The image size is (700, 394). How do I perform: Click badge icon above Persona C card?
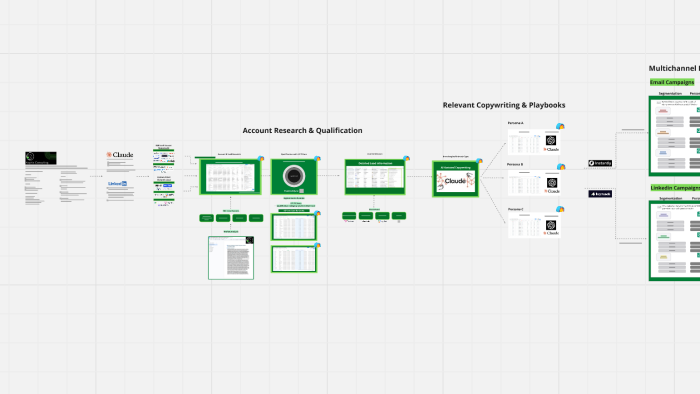[560, 209]
